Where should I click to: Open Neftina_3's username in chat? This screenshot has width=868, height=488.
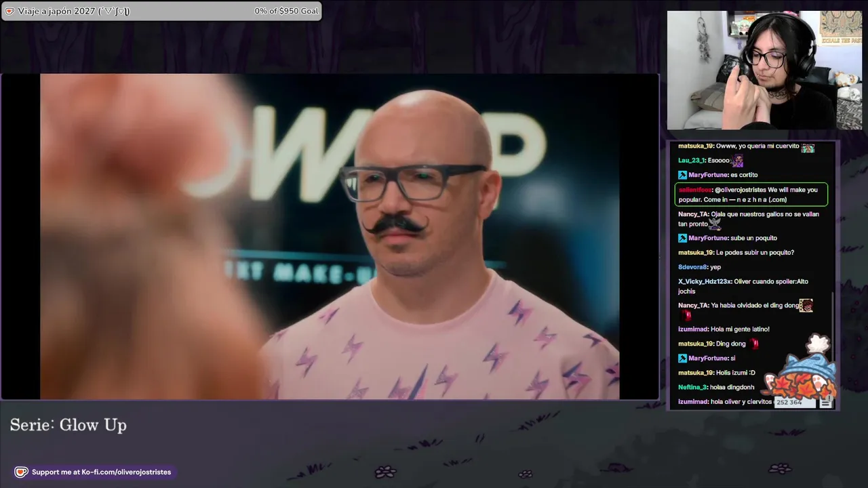[x=692, y=387]
